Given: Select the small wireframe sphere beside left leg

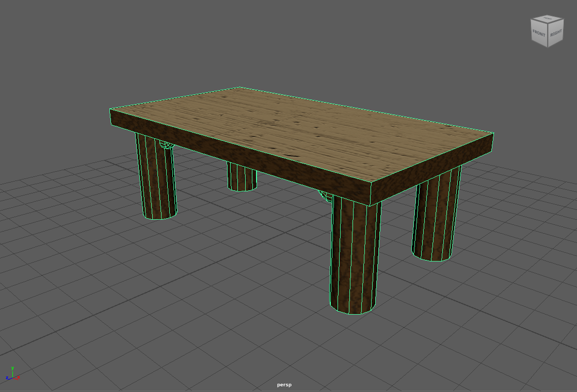Looking at the screenshot, I should [x=167, y=144].
